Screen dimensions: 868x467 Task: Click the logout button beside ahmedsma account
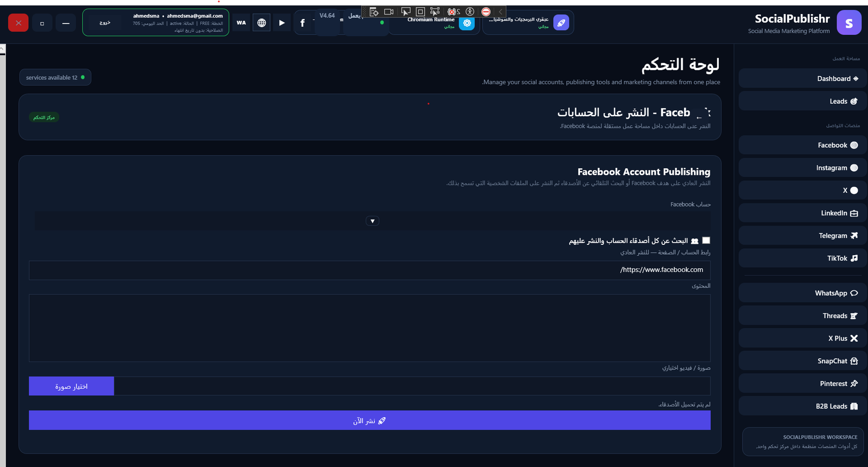[105, 23]
